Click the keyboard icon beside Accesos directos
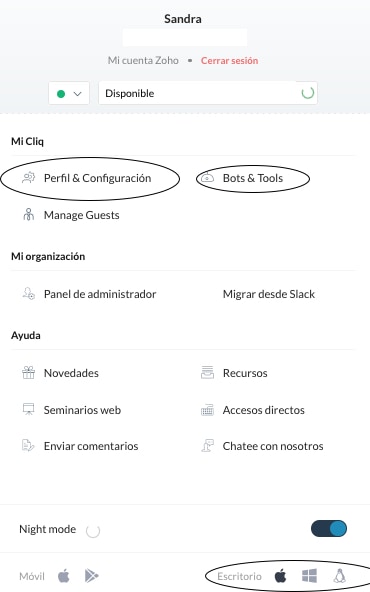 (207, 410)
